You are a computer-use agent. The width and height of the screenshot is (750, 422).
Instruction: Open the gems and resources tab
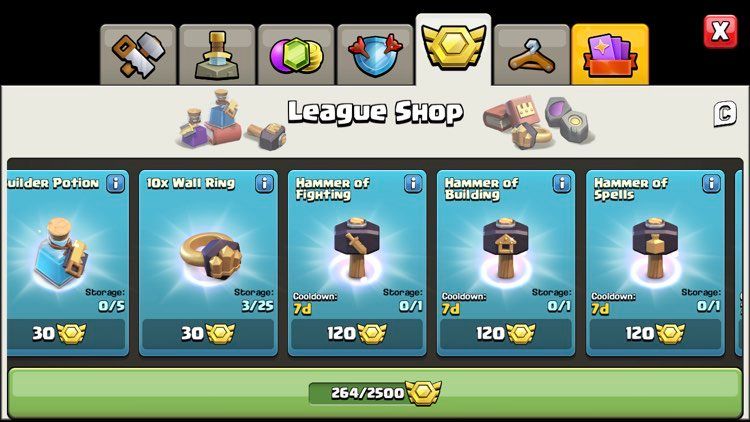296,55
